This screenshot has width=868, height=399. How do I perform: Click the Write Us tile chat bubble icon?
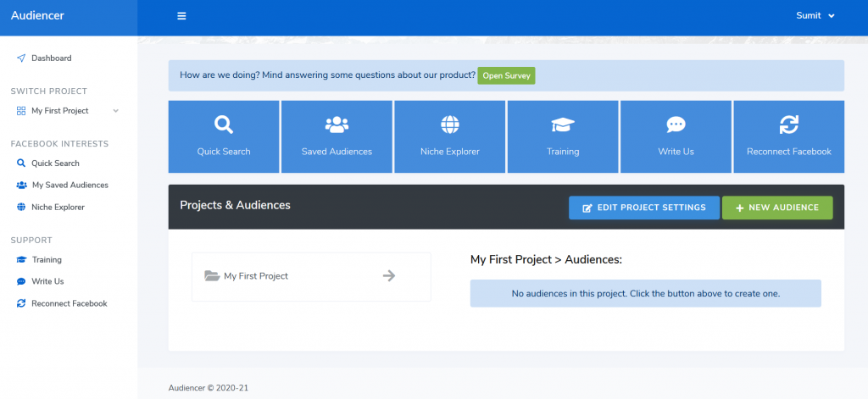[676, 125]
